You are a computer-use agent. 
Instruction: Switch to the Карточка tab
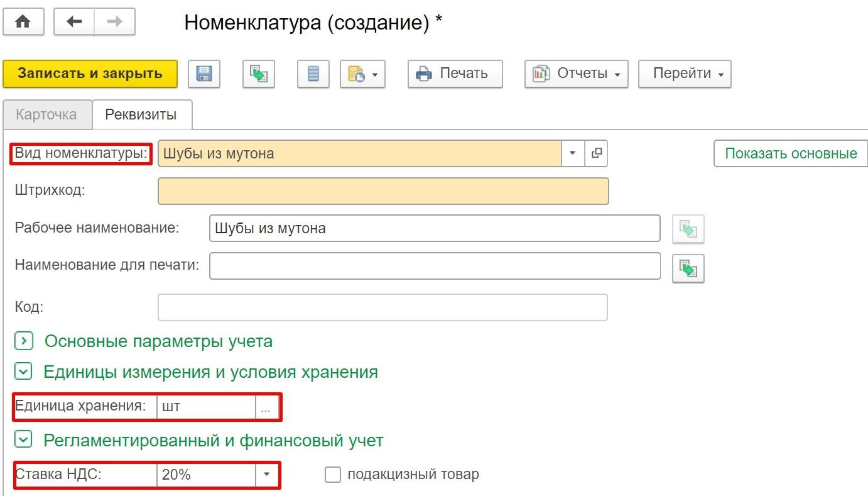pyautogui.click(x=46, y=114)
